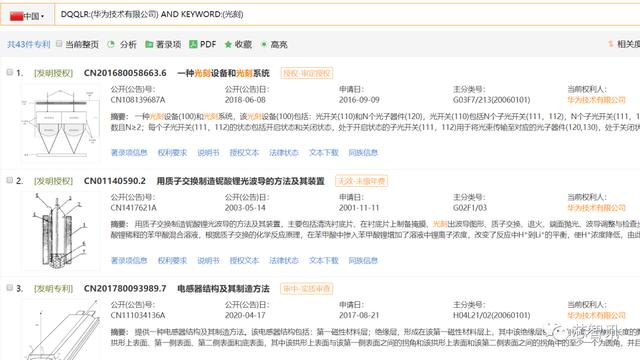Open 权利要求 link for first patent
Image resolution: width=640 pixels, height=360 pixels.
coord(172,153)
